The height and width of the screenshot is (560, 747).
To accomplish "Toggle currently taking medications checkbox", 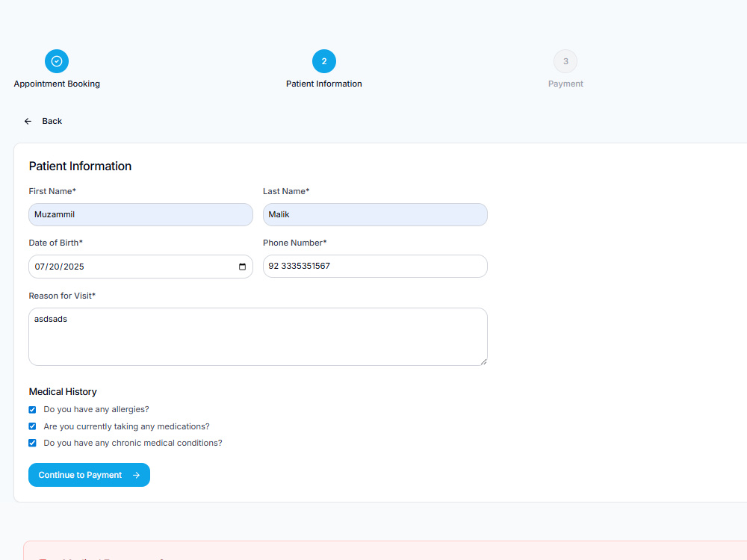I will pyautogui.click(x=32, y=426).
